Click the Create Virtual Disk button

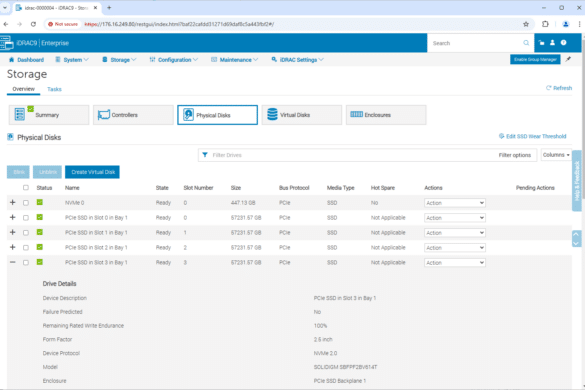(93, 172)
